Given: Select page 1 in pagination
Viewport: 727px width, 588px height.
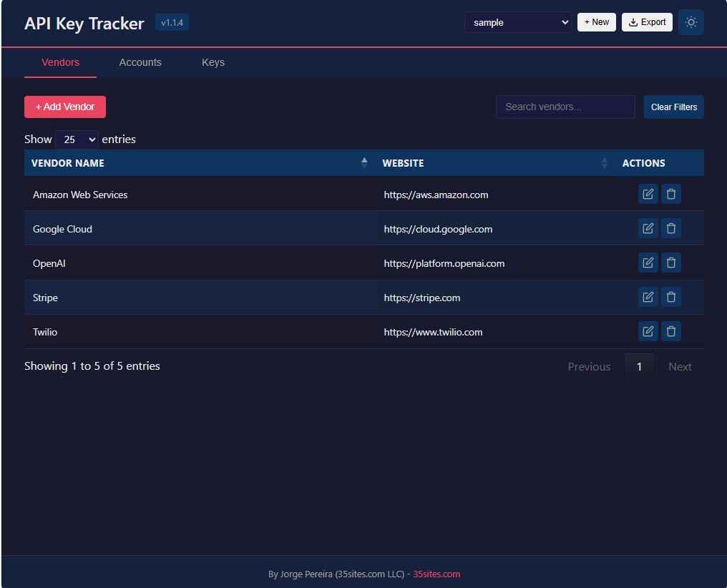Looking at the screenshot, I should pyautogui.click(x=639, y=366).
